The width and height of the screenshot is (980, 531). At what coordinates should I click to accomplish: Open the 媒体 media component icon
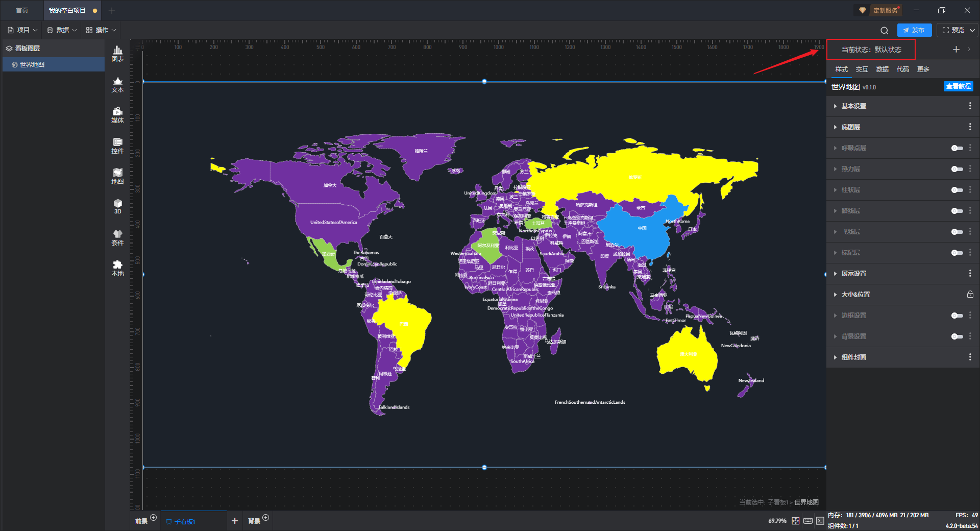[x=117, y=115]
